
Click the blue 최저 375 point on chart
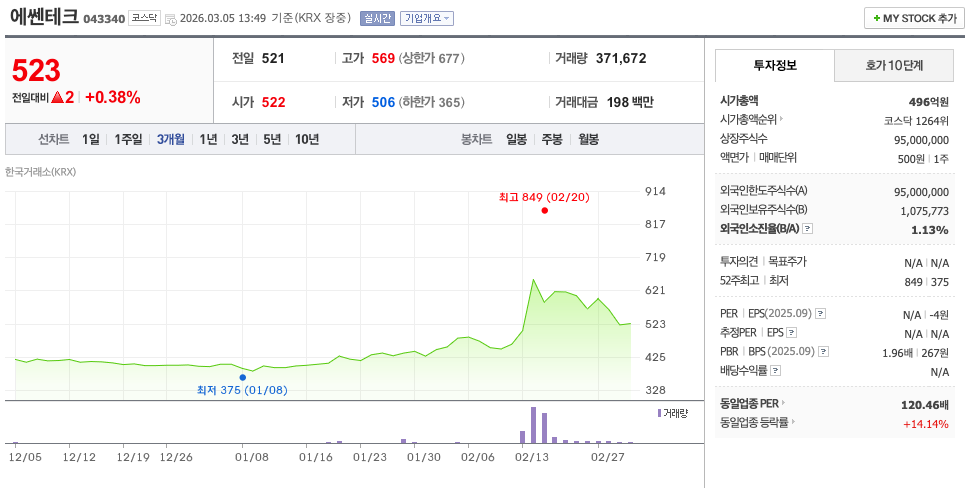click(x=242, y=377)
